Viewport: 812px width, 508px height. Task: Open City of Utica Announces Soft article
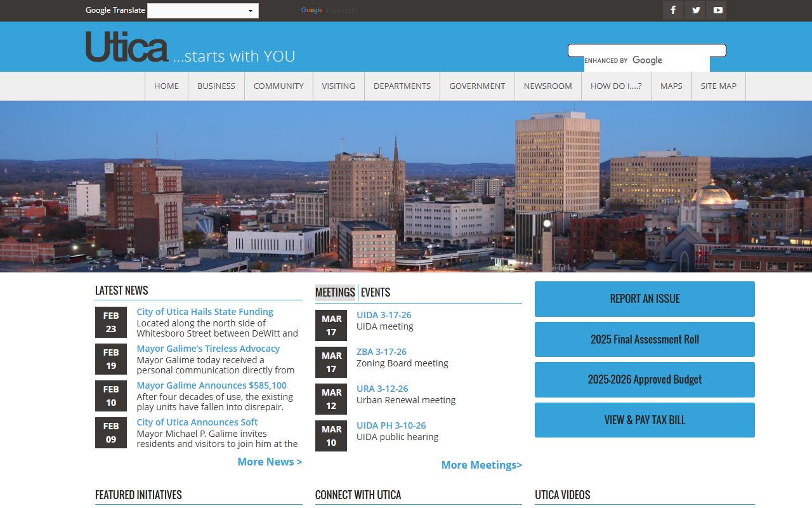tap(197, 422)
